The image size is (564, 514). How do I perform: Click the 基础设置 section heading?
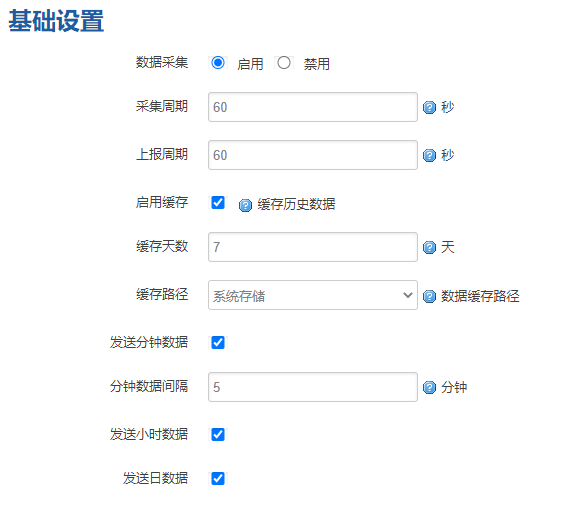point(56,21)
